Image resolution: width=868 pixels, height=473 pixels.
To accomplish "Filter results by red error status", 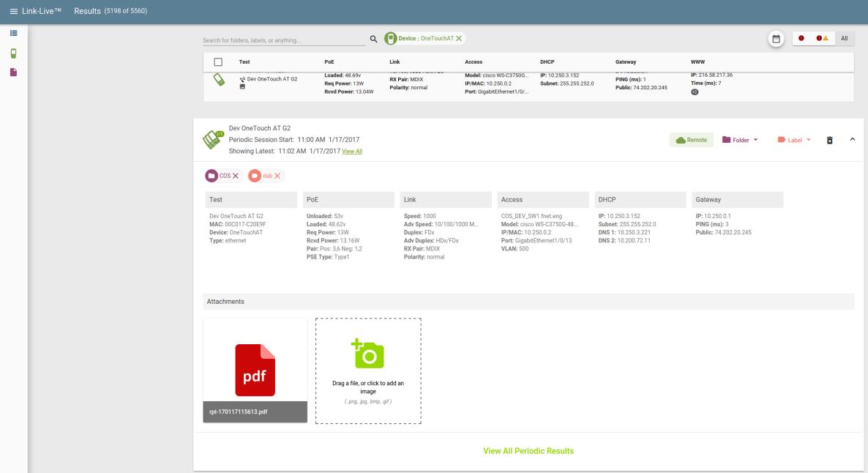I will point(801,39).
